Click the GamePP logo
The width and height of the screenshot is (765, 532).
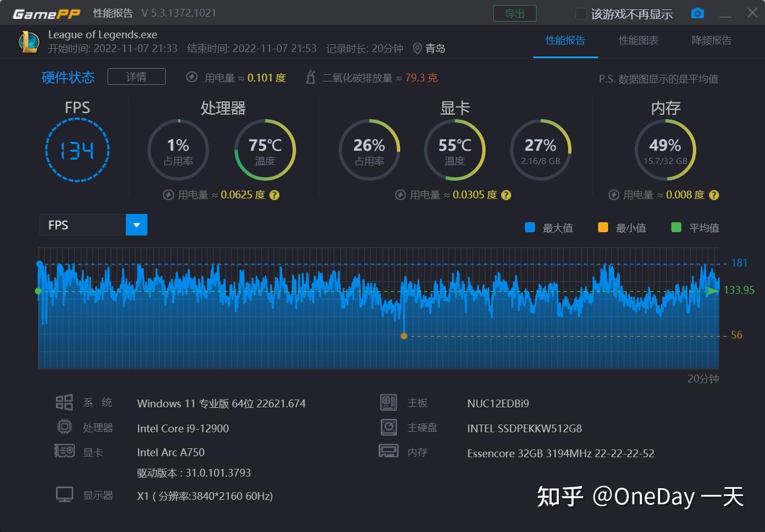tap(47, 14)
